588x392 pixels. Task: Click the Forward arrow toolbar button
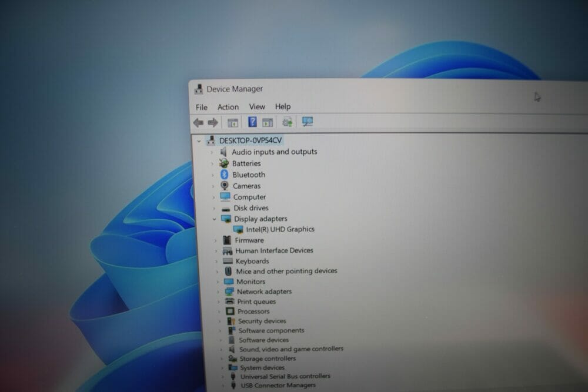[213, 123]
